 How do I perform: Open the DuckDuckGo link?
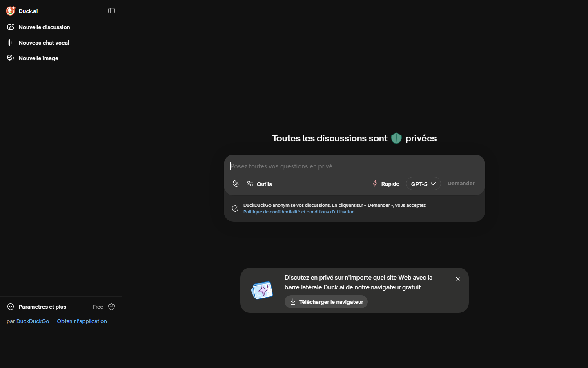tap(33, 321)
